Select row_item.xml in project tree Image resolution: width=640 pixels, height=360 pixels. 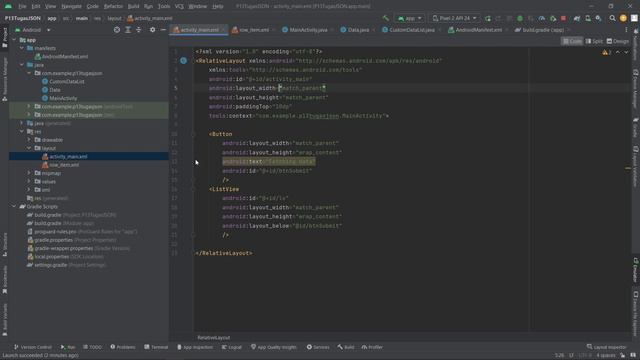click(x=64, y=165)
